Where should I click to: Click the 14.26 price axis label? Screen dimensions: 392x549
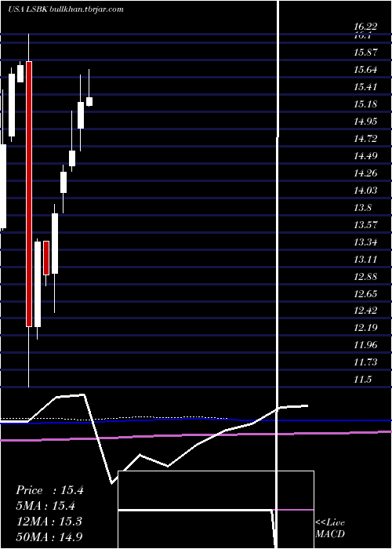(x=365, y=173)
